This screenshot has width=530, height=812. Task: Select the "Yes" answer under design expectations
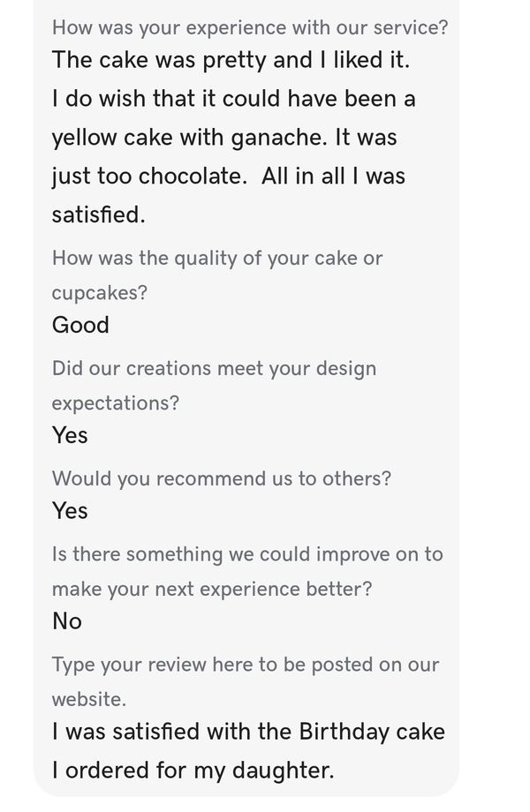(70, 435)
